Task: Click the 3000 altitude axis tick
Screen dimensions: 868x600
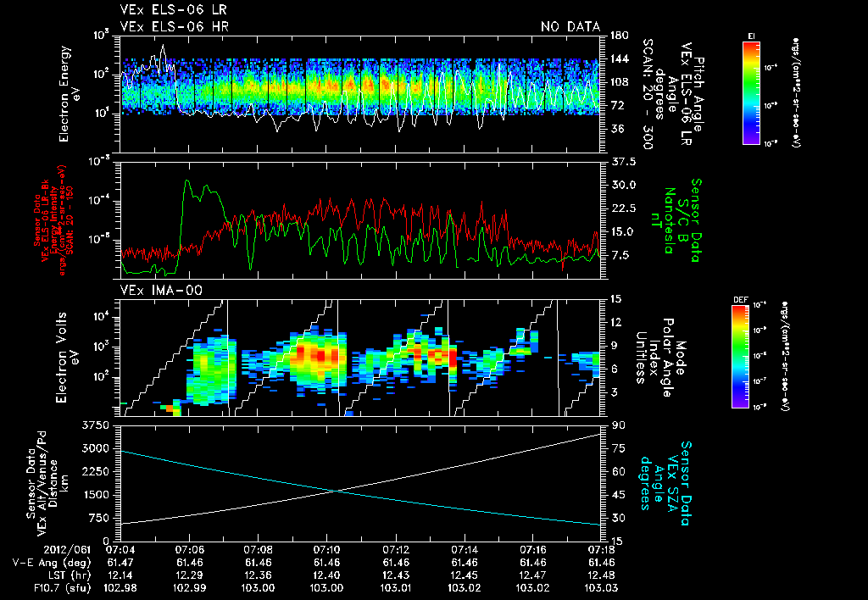Action: [95, 448]
